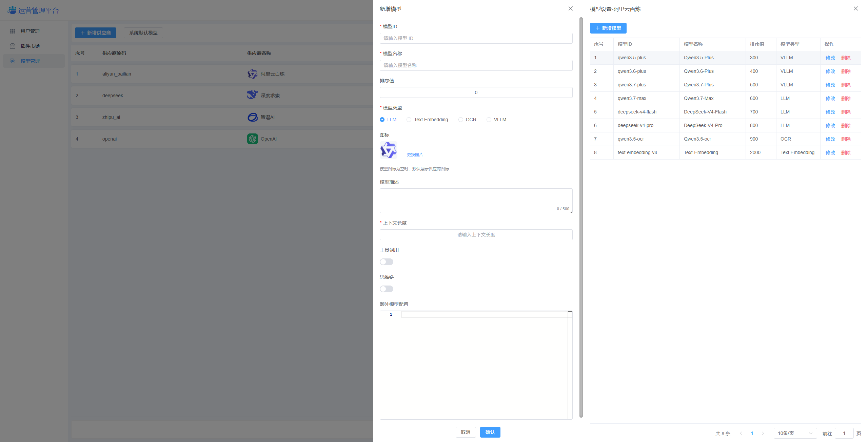Click the 阿里云百炼 supplier logo icon

[x=252, y=74]
